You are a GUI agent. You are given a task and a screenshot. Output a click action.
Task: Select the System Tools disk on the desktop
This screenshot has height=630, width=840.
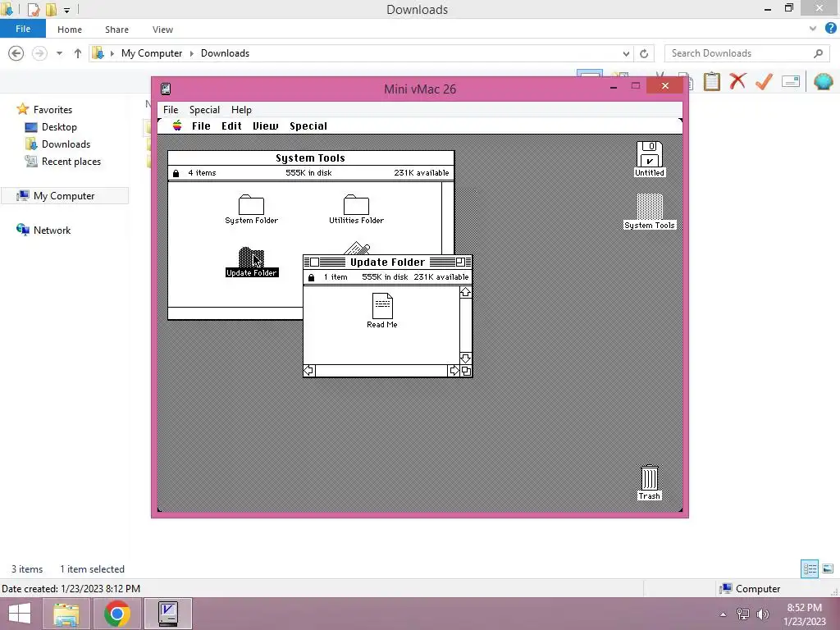pyautogui.click(x=650, y=207)
